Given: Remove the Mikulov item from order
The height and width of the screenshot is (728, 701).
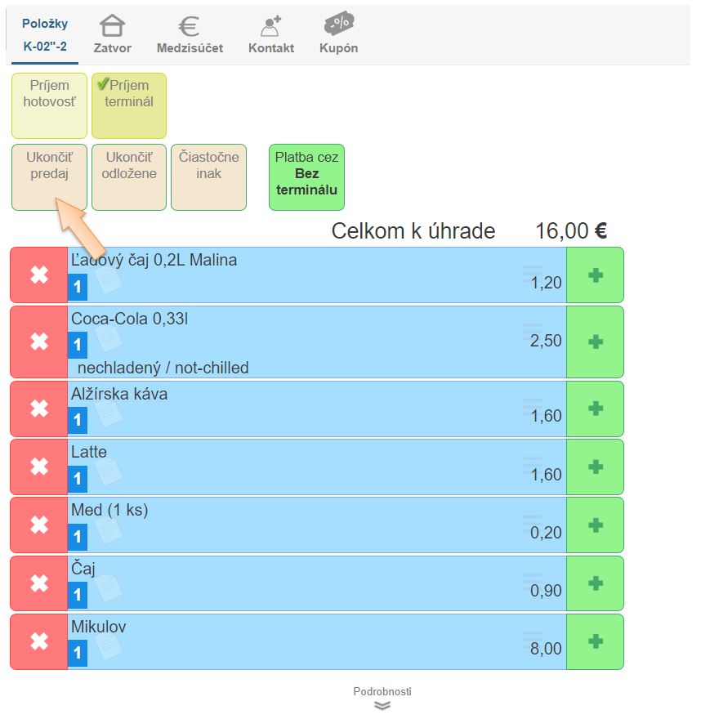Looking at the screenshot, I should (x=39, y=642).
